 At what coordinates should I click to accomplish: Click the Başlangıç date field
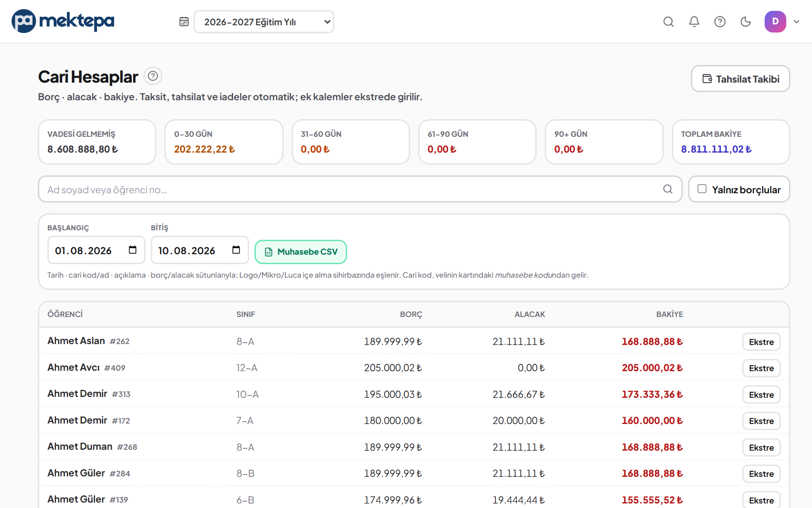point(96,250)
